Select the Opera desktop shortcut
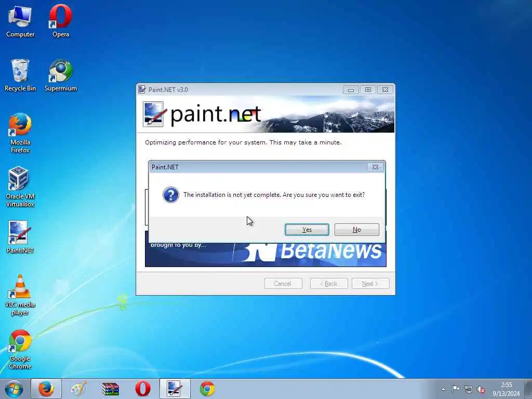The width and height of the screenshot is (532, 399). (x=61, y=21)
